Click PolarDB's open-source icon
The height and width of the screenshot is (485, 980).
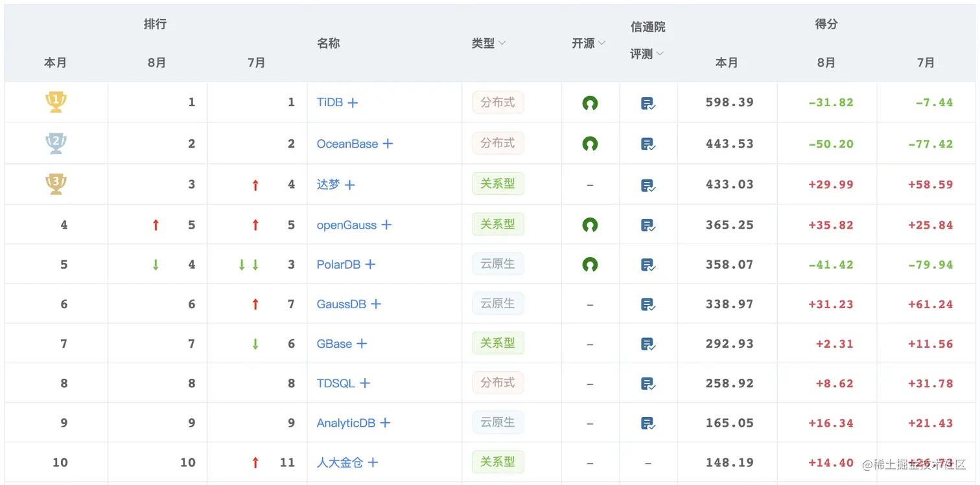pyautogui.click(x=590, y=264)
